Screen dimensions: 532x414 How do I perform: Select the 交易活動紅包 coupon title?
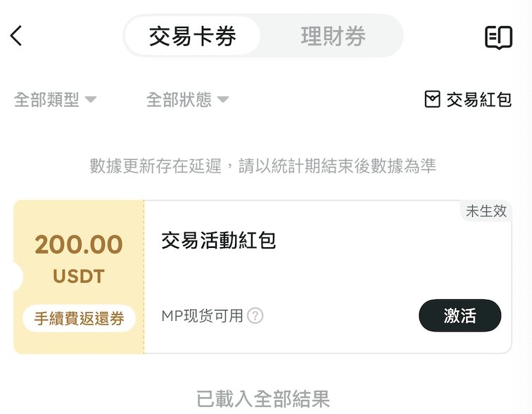[219, 241]
